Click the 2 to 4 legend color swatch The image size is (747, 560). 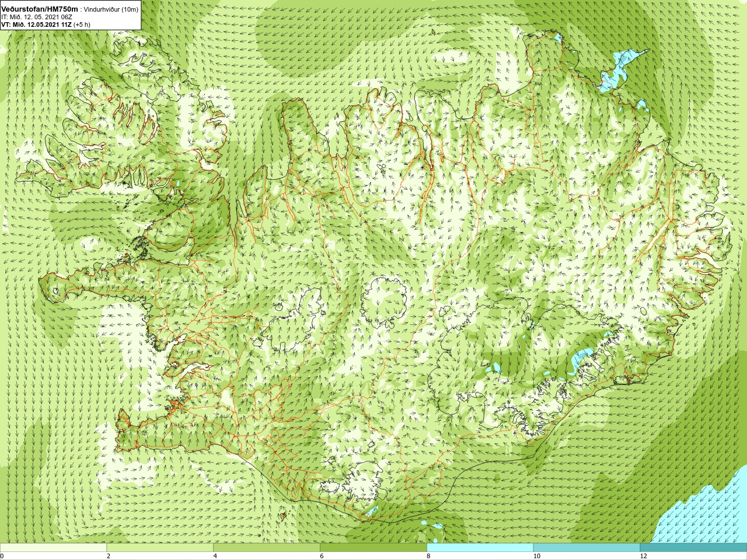point(160,548)
